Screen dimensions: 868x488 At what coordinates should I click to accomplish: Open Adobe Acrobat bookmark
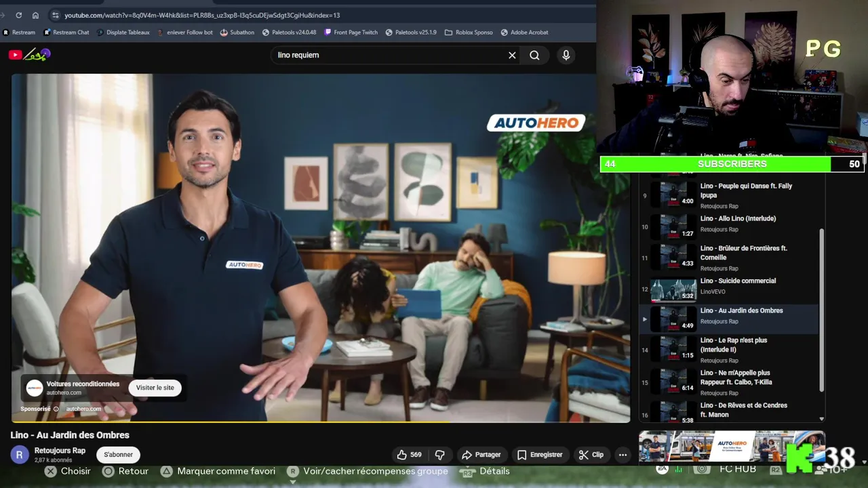pyautogui.click(x=524, y=32)
